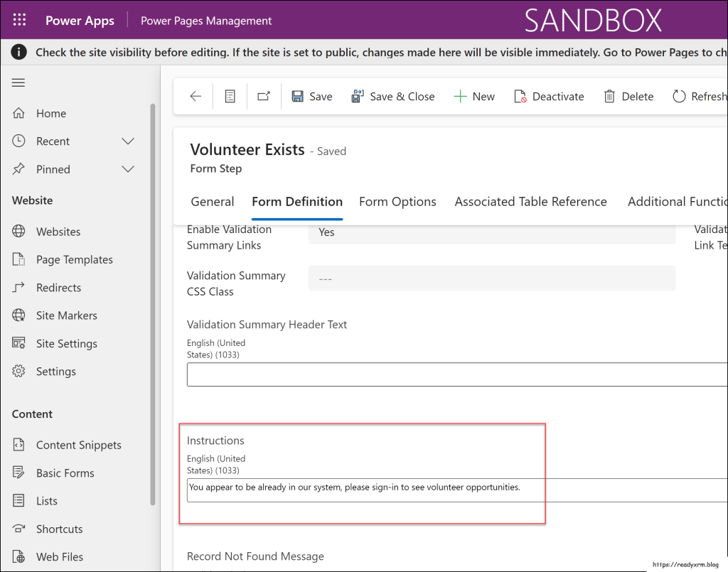Deactivate the Volunteer Exists form step
Viewport: 728px width, 572px height.
[x=549, y=97]
